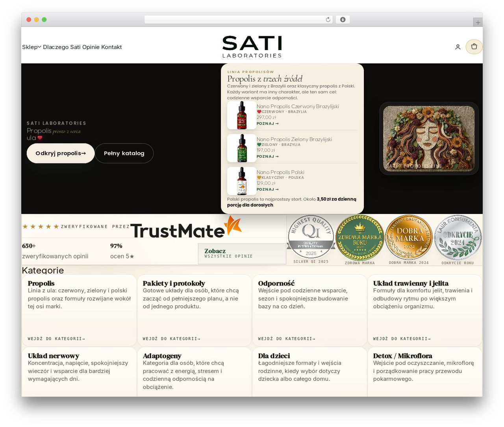Click the '297,00 zł' price text
Screen dimensions: 504x427
267,117
